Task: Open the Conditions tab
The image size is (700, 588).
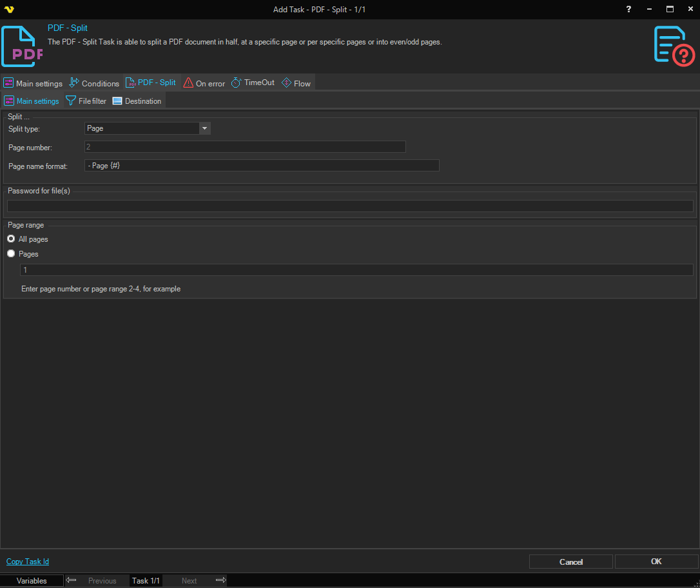Action: pos(94,83)
